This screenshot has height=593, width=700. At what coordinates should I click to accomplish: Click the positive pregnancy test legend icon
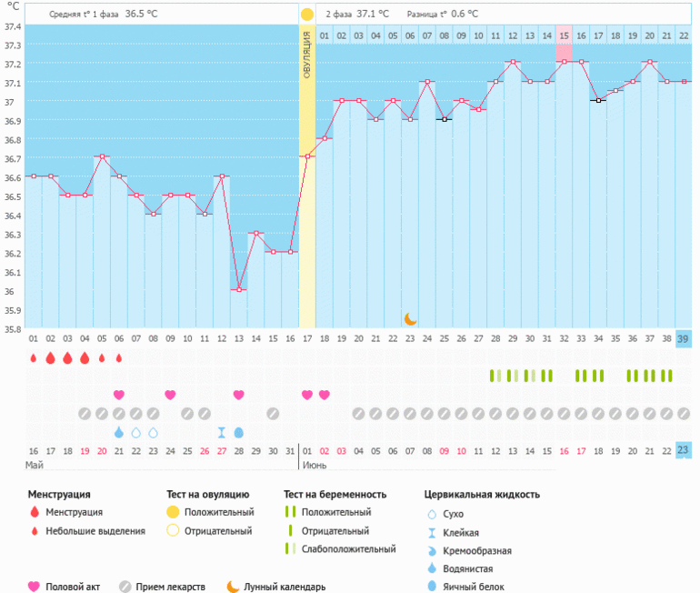291,512
